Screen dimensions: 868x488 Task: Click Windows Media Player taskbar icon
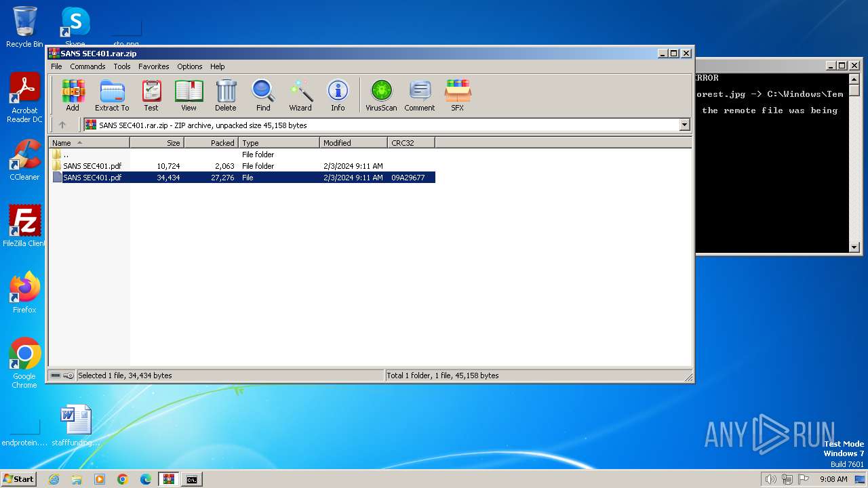100,479
